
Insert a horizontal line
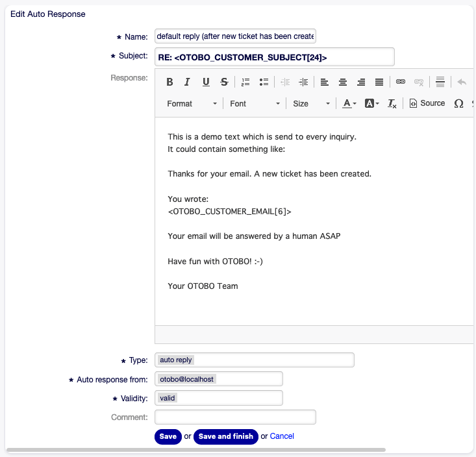[x=440, y=82]
